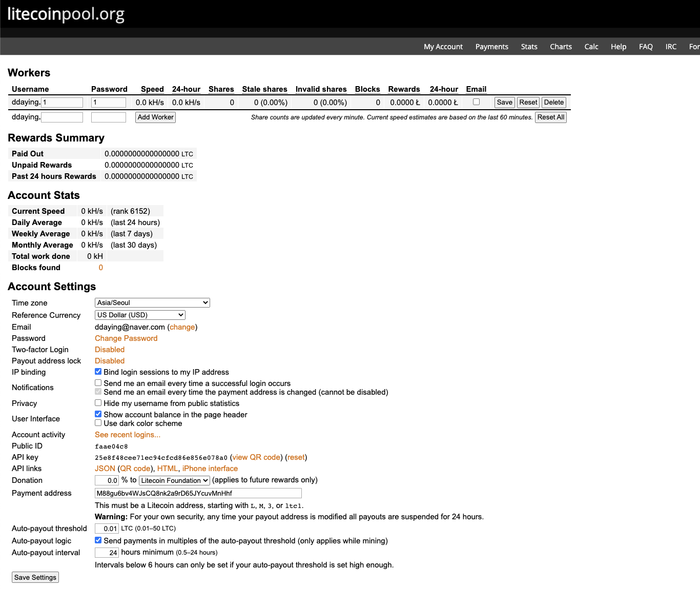Open the Help page
Screen dimensions: 700x589
[619, 47]
